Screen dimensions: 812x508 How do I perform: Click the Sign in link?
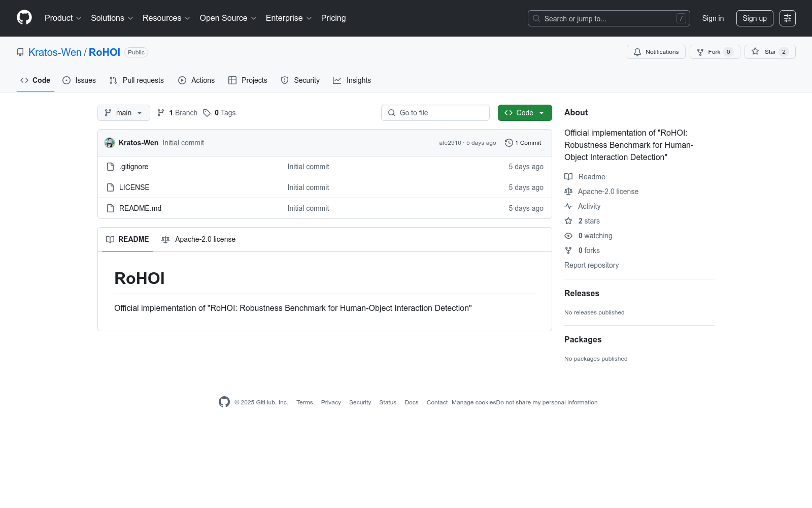click(x=713, y=18)
